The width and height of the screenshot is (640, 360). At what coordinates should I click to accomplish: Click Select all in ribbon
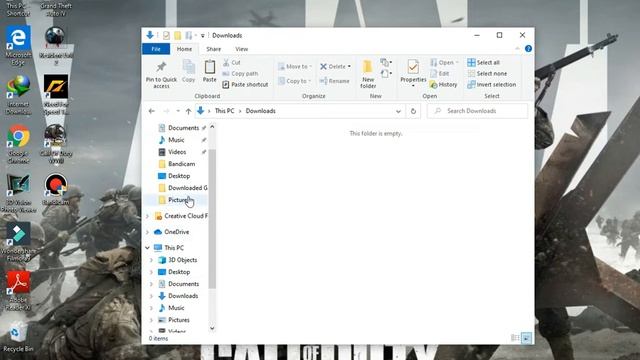[484, 62]
